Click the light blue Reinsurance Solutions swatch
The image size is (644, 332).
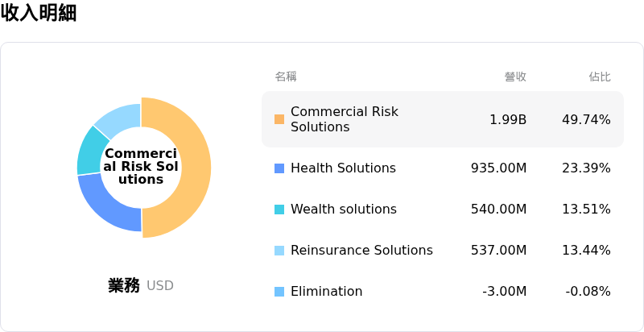(279, 251)
